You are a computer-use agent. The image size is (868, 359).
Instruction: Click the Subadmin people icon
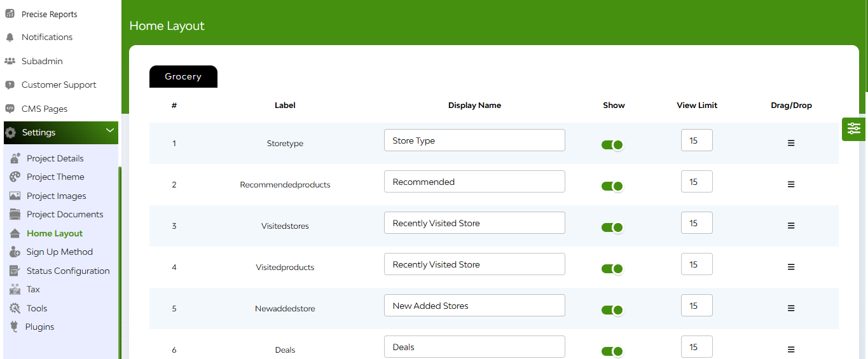pos(10,61)
